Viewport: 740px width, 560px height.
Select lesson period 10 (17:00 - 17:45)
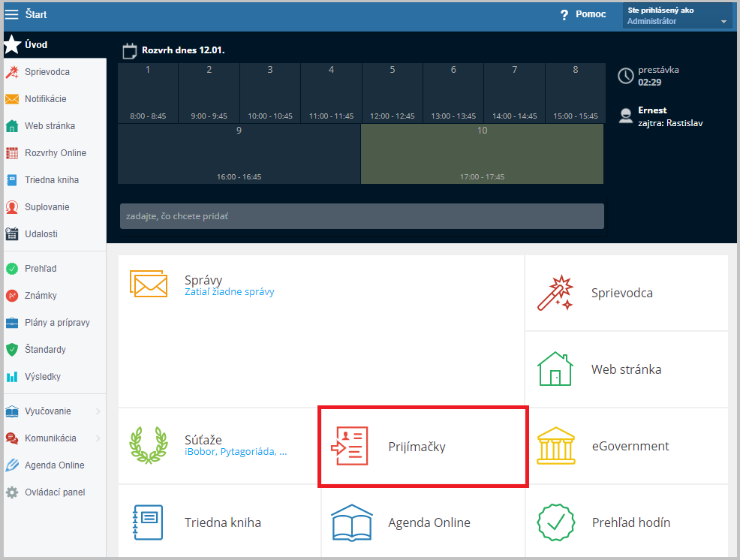tap(482, 154)
